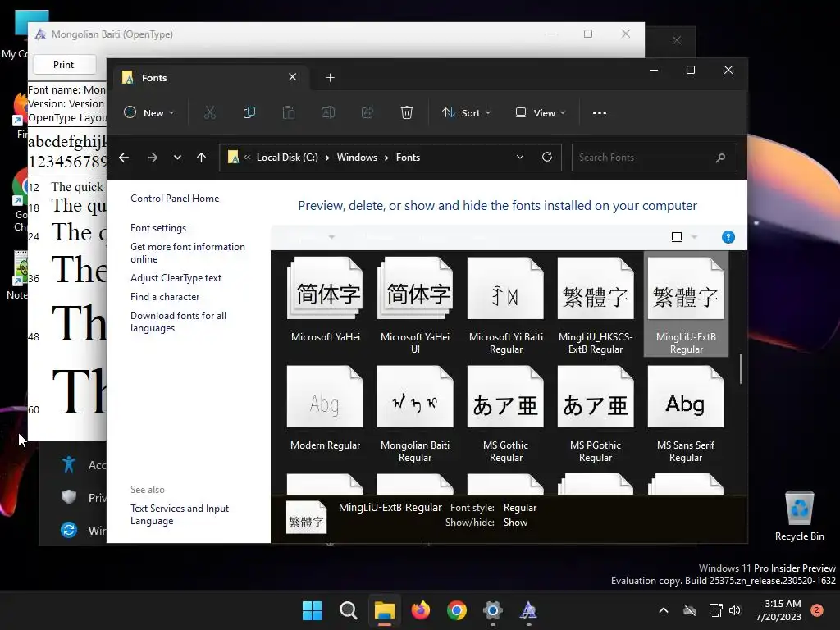Select the Microsoft YaHei UI font
The width and height of the screenshot is (840, 630).
(415, 305)
